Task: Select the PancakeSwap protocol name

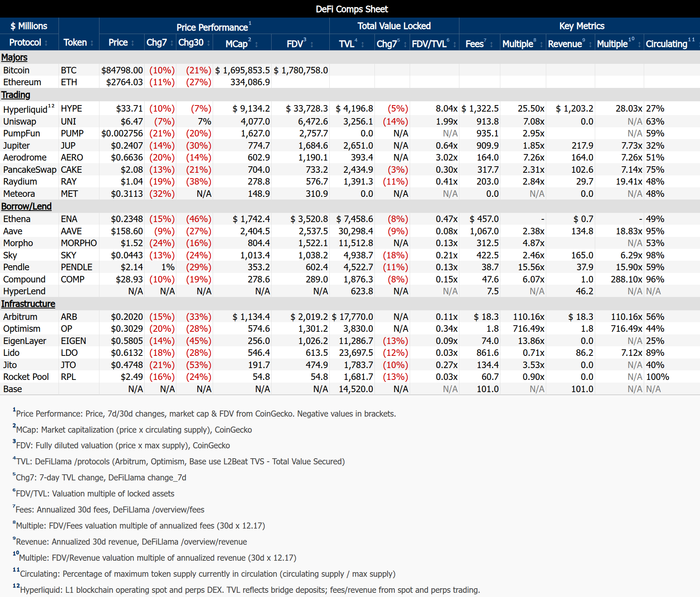Action: pos(30,170)
